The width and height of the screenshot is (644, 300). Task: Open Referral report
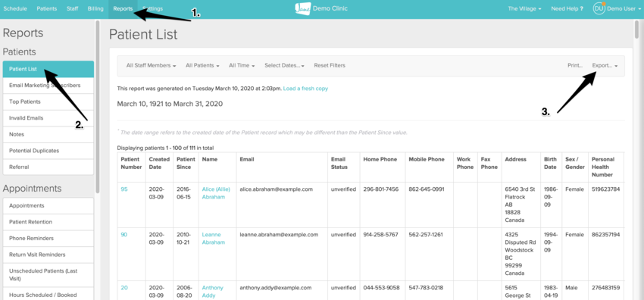[48, 167]
